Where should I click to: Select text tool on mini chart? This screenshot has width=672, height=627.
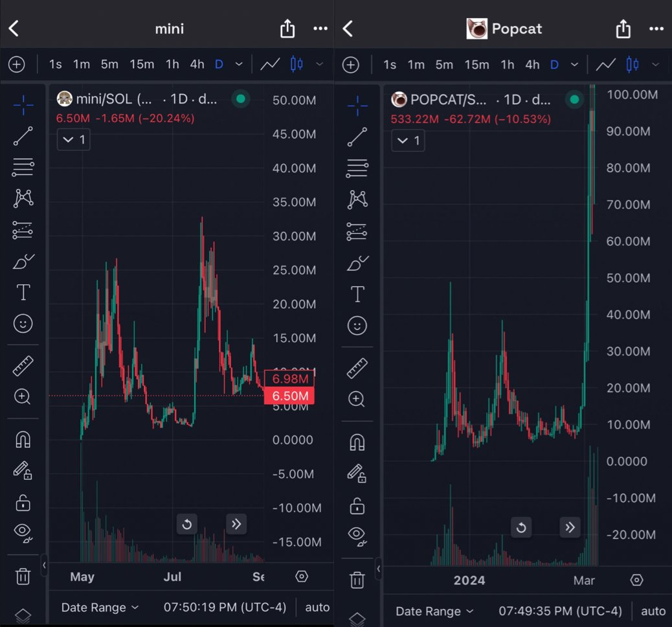click(23, 293)
